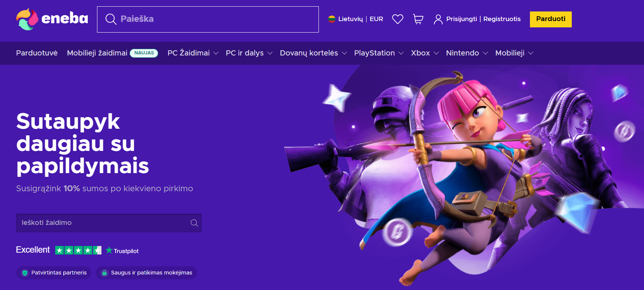
Task: Open the wishlist heart icon
Action: click(397, 19)
